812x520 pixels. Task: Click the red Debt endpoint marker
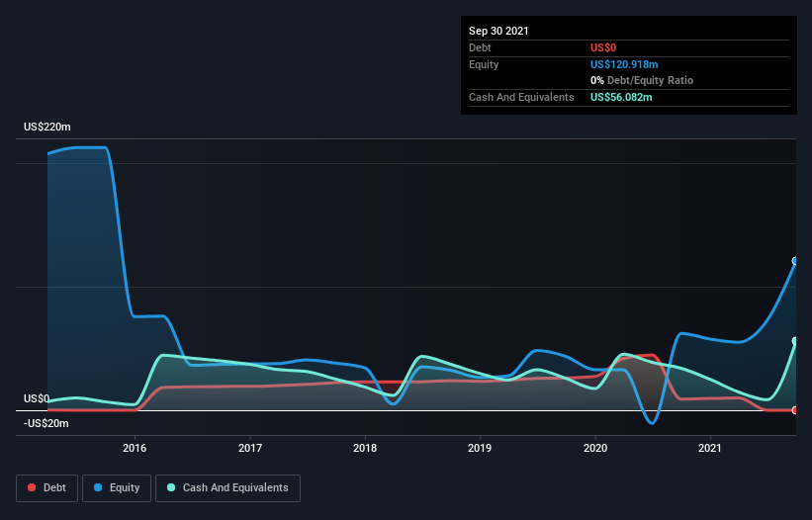click(795, 410)
